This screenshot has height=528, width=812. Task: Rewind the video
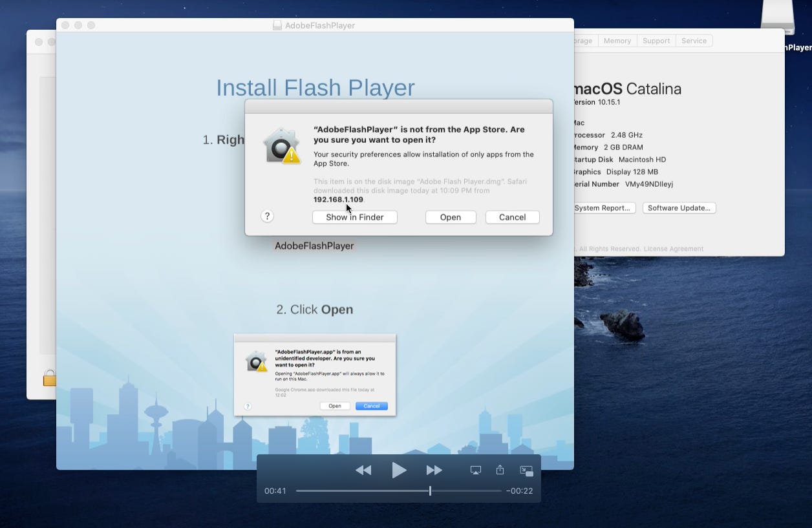pos(363,470)
